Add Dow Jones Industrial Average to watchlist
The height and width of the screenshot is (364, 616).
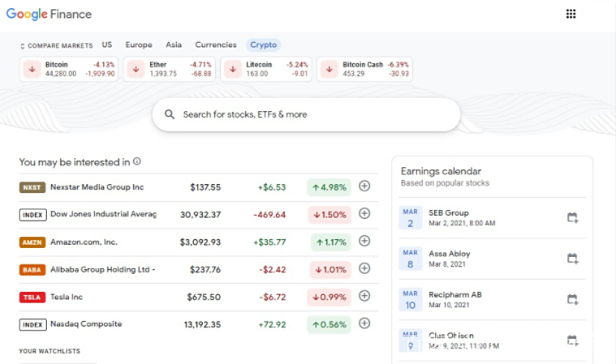click(x=364, y=214)
